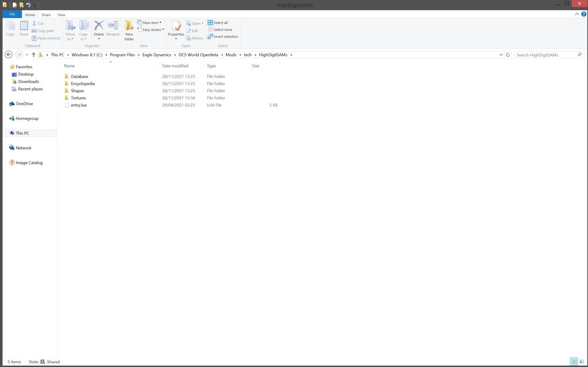Image resolution: width=588 pixels, height=367 pixels.
Task: Open Network in navigation pane
Action: (x=24, y=148)
